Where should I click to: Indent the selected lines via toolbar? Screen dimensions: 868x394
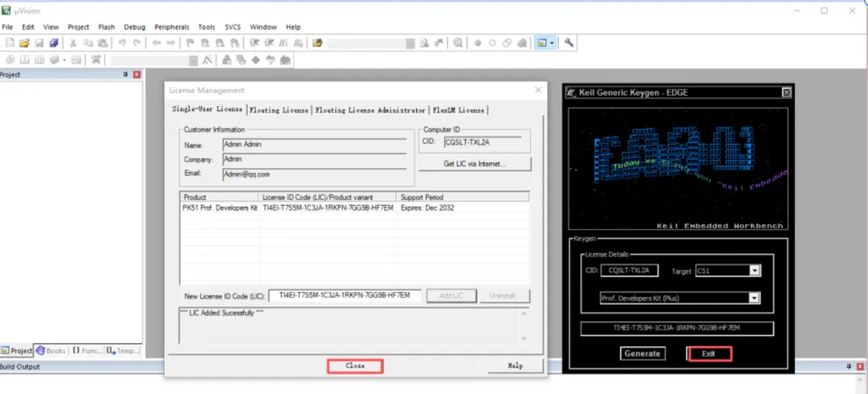254,43
